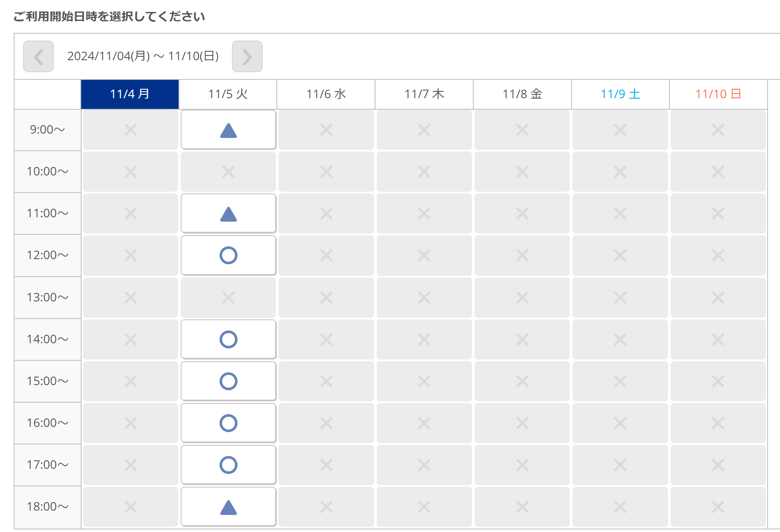Screen dimensions: 780x532
Task: Click the unavailable 11/8 17:00 slot
Action: [522, 465]
